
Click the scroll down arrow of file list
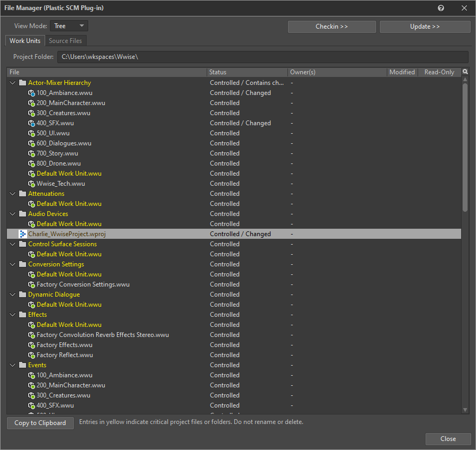click(465, 410)
